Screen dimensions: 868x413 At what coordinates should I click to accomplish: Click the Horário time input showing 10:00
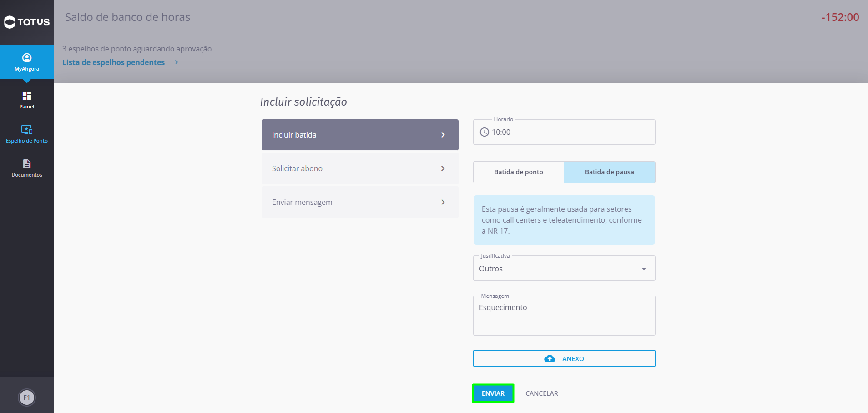coord(564,132)
